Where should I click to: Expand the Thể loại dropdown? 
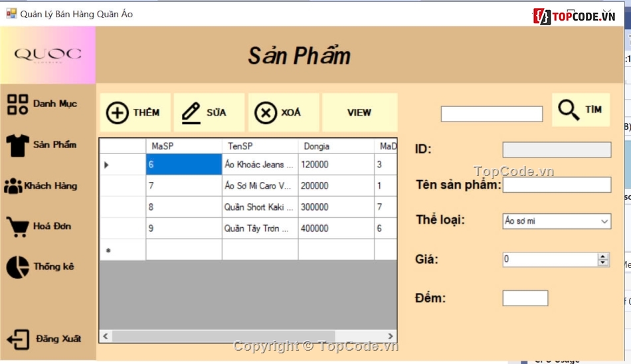coord(604,221)
